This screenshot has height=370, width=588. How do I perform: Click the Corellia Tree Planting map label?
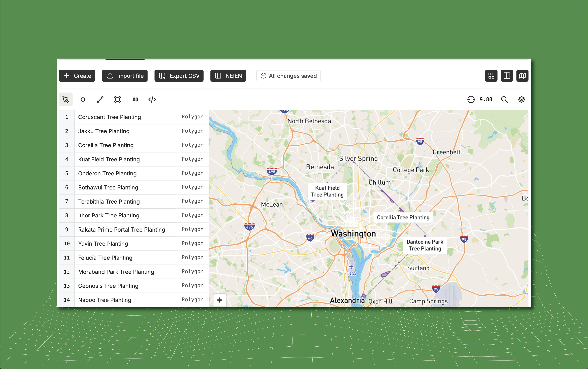tap(403, 218)
